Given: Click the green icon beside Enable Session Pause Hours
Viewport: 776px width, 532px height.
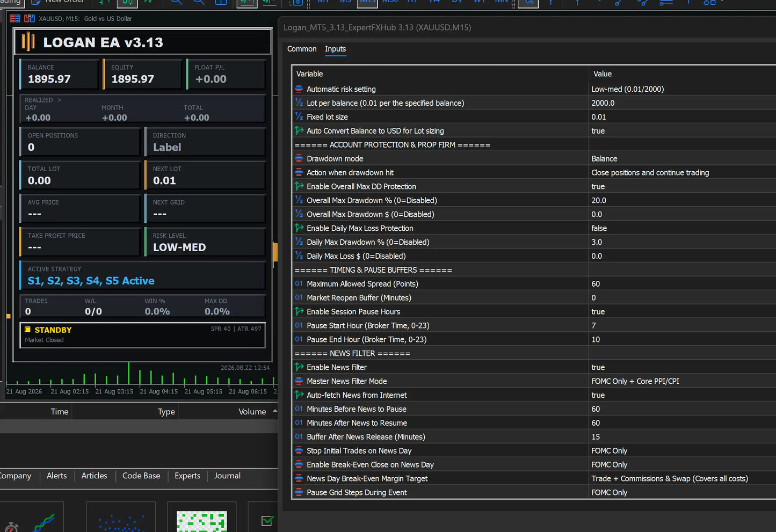Looking at the screenshot, I should click(x=299, y=311).
